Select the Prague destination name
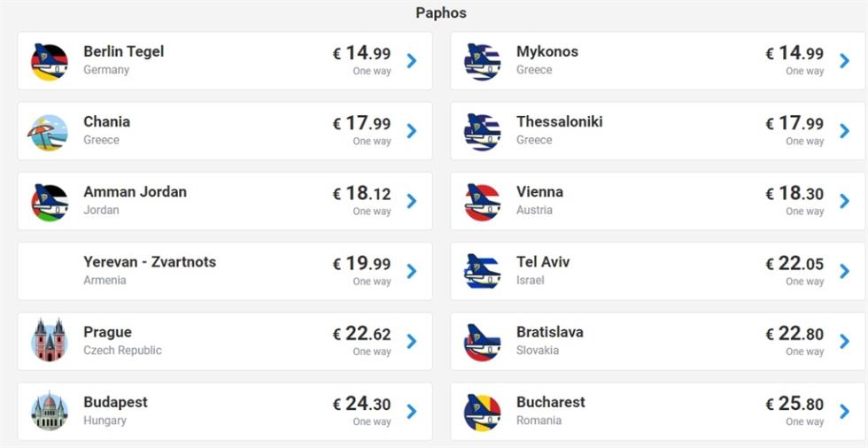 (108, 332)
